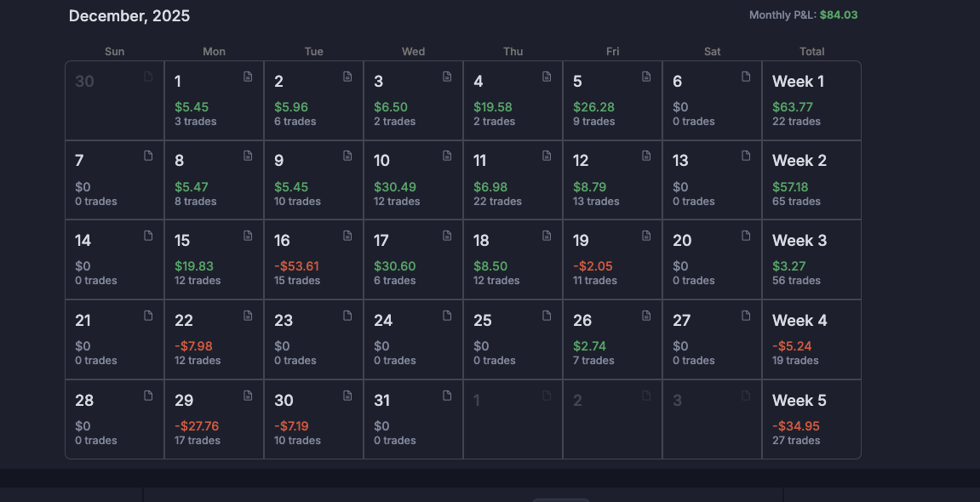
Task: Open the note icon for December 10
Action: (x=447, y=156)
